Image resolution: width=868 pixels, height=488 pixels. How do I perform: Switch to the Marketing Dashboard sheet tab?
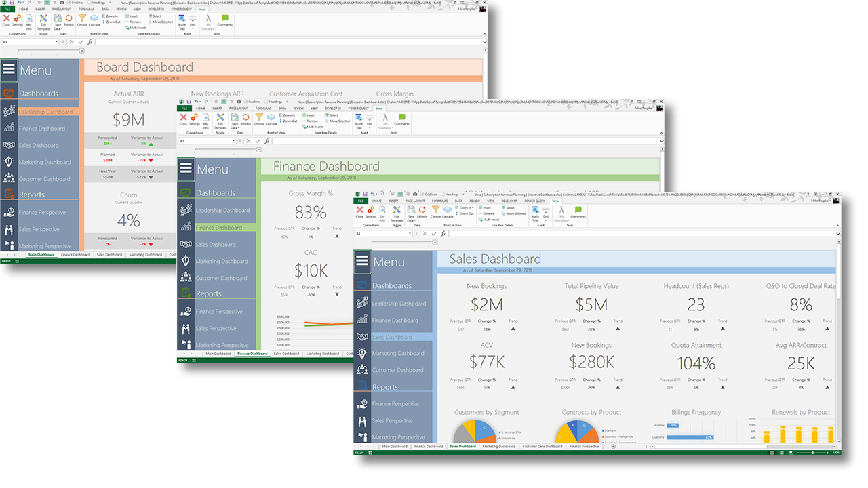point(500,447)
